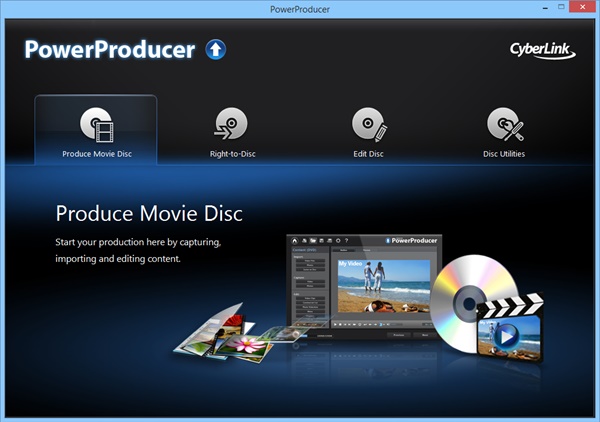Switch to the Disc Utilities tab label
600x422 pixels.
(x=504, y=154)
